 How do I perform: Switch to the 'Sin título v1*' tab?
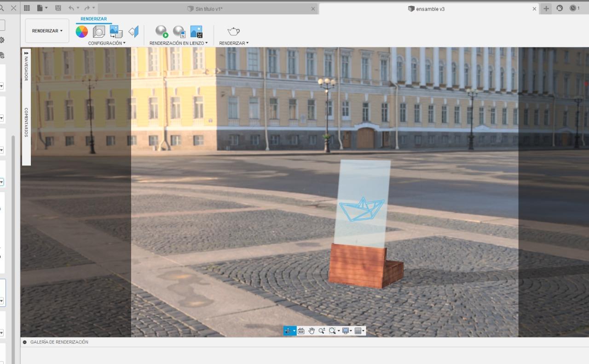(x=208, y=9)
